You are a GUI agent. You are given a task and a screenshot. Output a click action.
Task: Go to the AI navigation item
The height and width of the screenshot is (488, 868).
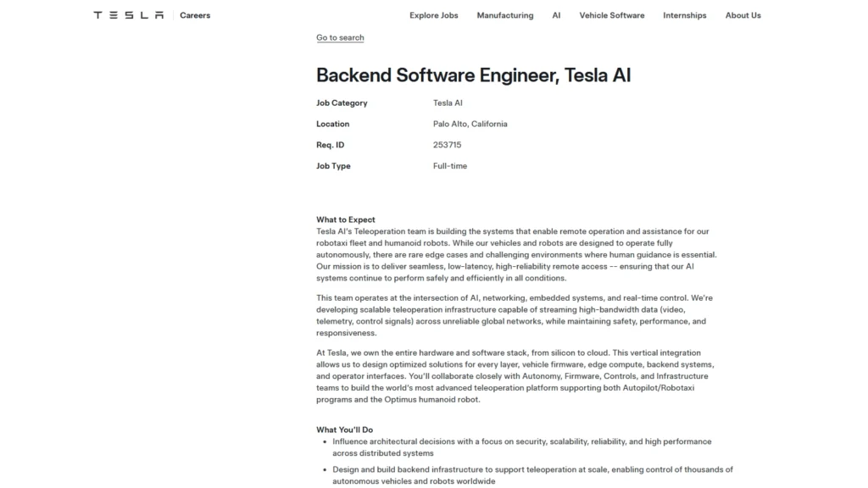pos(556,15)
